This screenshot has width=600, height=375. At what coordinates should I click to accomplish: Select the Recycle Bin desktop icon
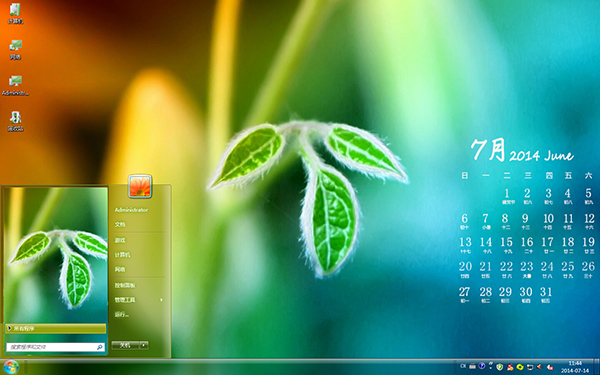[x=15, y=121]
